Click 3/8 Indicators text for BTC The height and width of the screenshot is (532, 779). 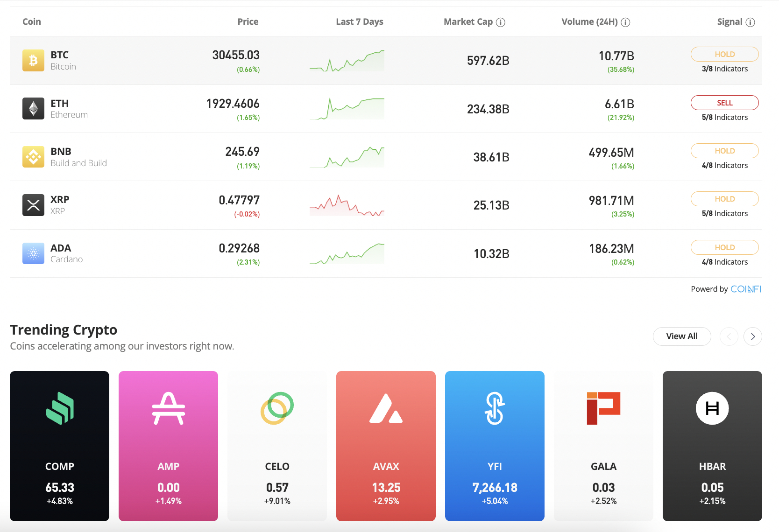724,69
